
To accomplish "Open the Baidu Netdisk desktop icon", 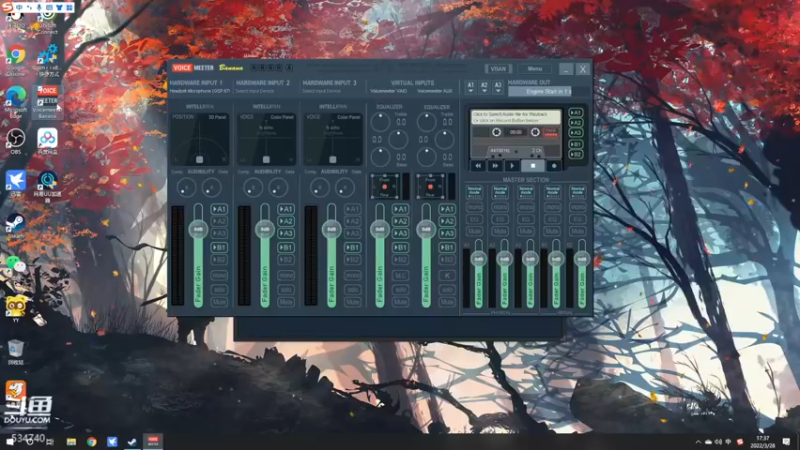I will [x=47, y=141].
